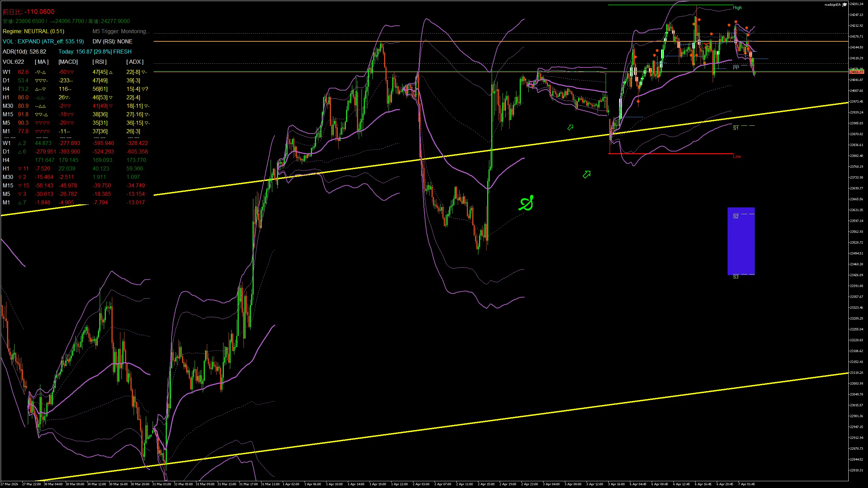Viewport: 868px width, 488px height.
Task: Click the red current price label 24066.77
Action: coord(856,72)
